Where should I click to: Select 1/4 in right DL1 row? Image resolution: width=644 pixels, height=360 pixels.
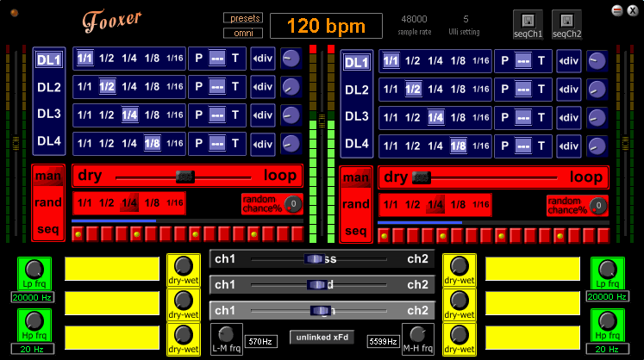point(435,61)
